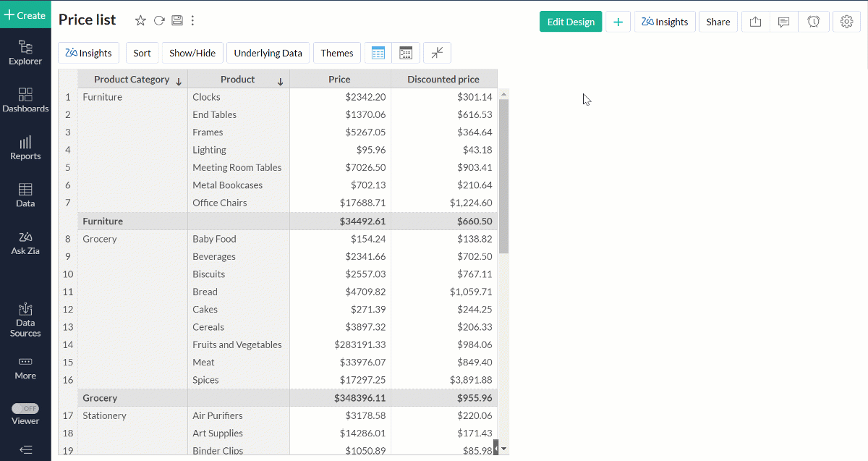
Task: Open the settings gear icon
Action: [846, 22]
